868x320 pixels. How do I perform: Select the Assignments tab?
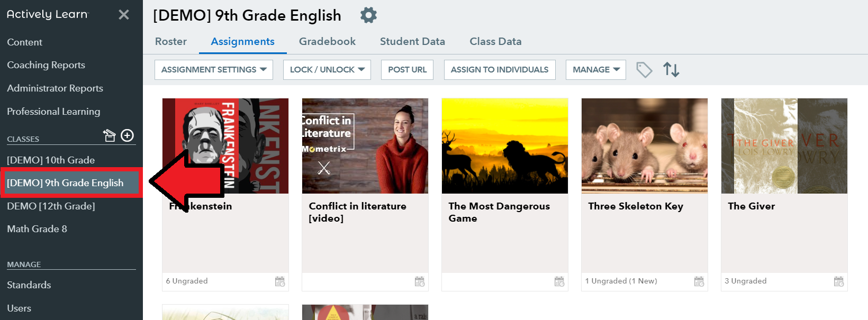[243, 41]
